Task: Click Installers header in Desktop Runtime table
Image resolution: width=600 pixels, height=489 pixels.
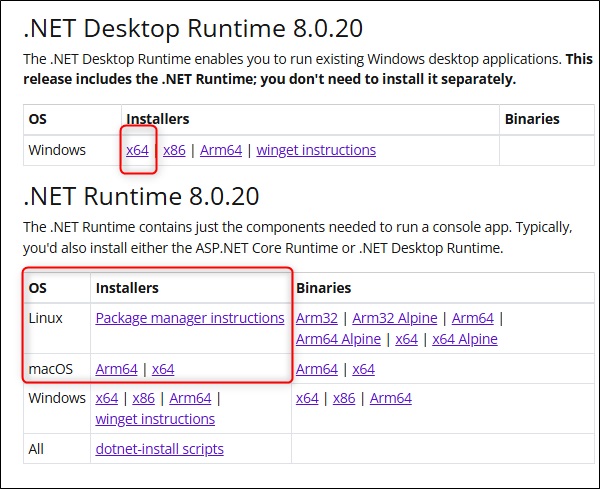Action: [158, 119]
